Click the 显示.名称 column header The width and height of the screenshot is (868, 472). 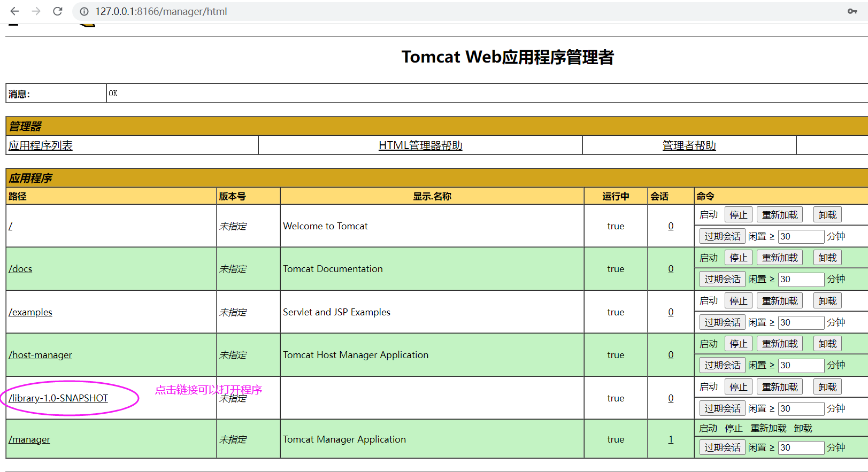pyautogui.click(x=432, y=196)
